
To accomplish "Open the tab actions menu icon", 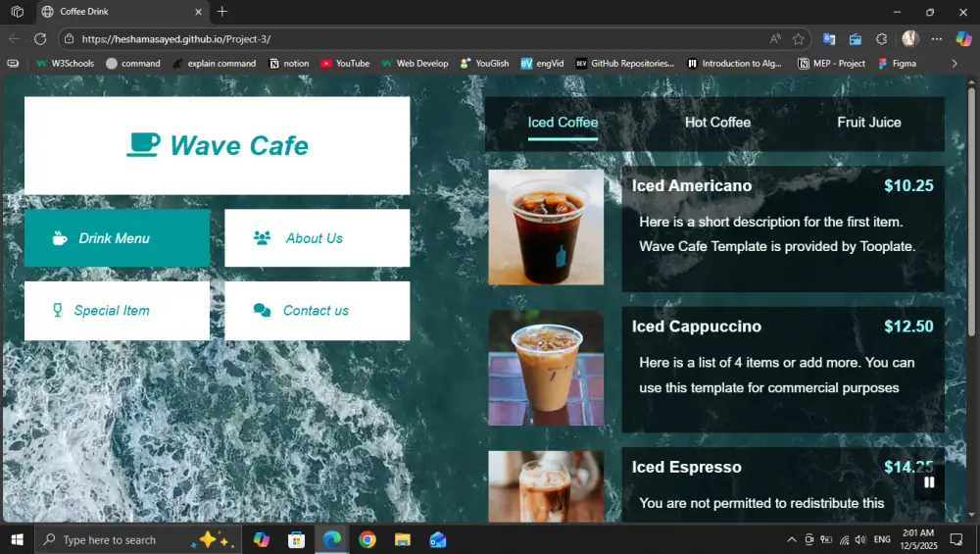I will pos(18,11).
